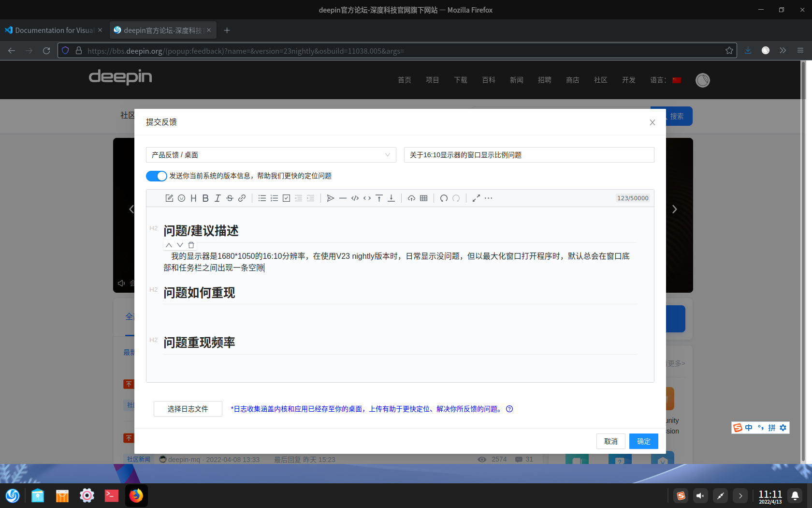812x508 pixels.
Task: Disable sending system version info toggle
Action: pyautogui.click(x=157, y=176)
